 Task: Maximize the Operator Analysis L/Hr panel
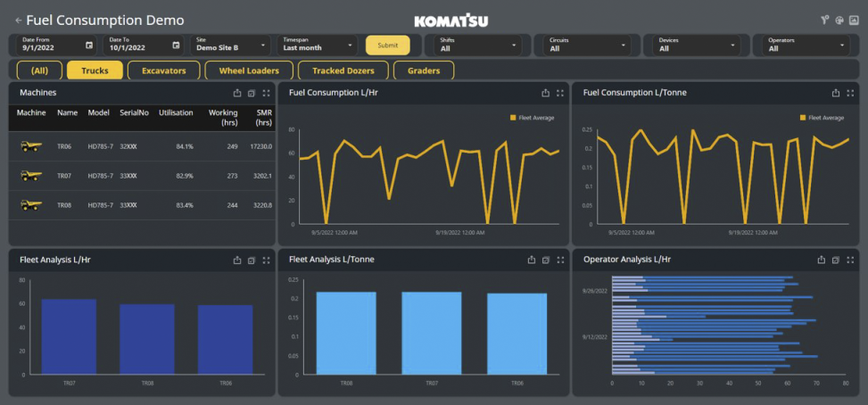[x=851, y=260]
